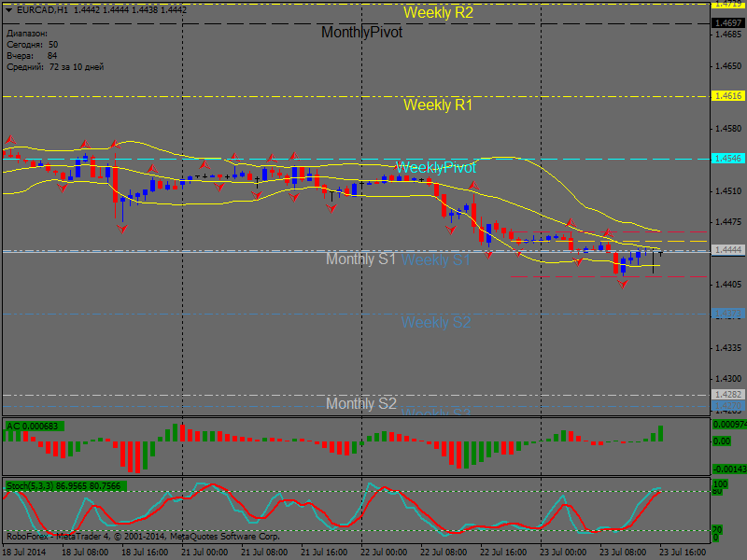747x560 pixels.
Task: Click the current price 1.4444 tag
Action: [x=727, y=250]
